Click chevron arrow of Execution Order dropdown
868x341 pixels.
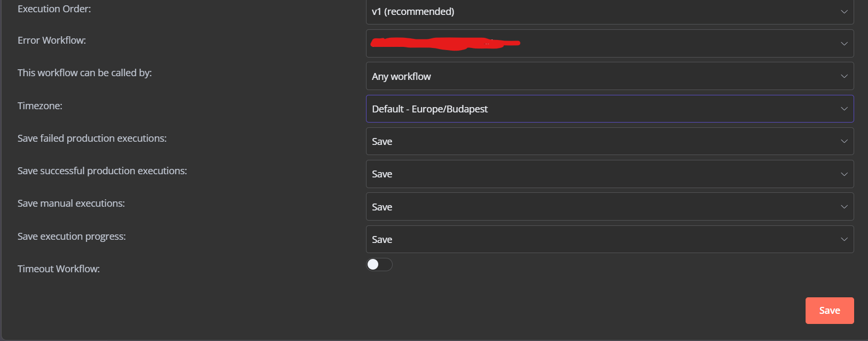(x=844, y=12)
